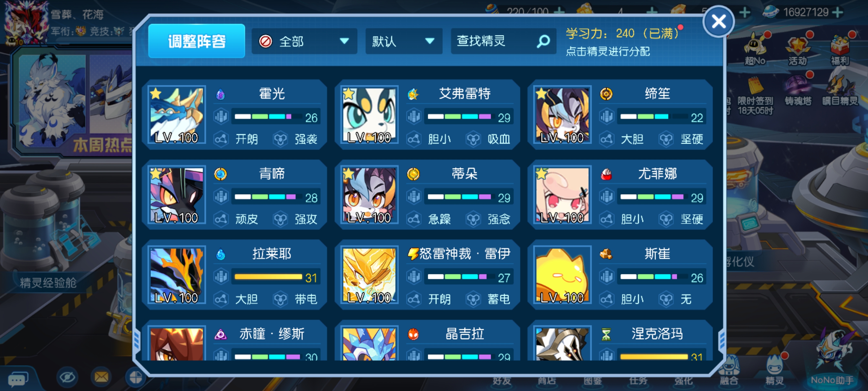Click the 查找精灵 search field
Screen dimensions: 868x391
[503, 42]
